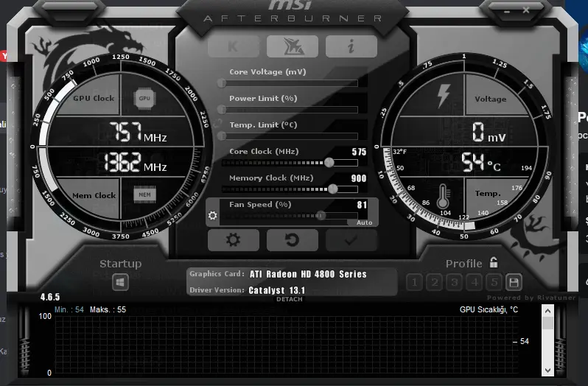Select profile slot 5
Screen dimensions: 588x386
pos(494,282)
